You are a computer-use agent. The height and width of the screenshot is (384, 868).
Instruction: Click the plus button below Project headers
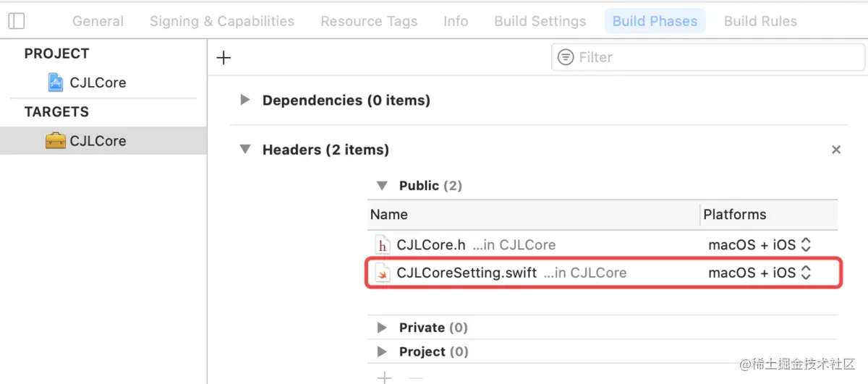384,377
